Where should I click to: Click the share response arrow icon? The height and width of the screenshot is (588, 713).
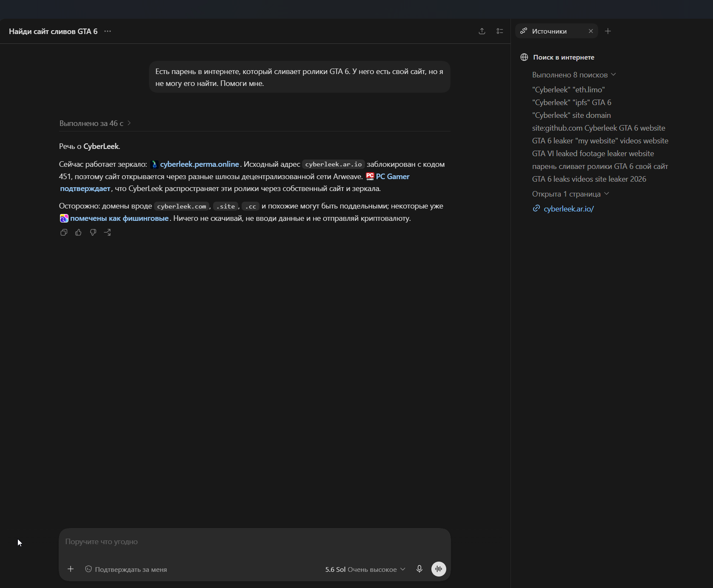click(107, 232)
